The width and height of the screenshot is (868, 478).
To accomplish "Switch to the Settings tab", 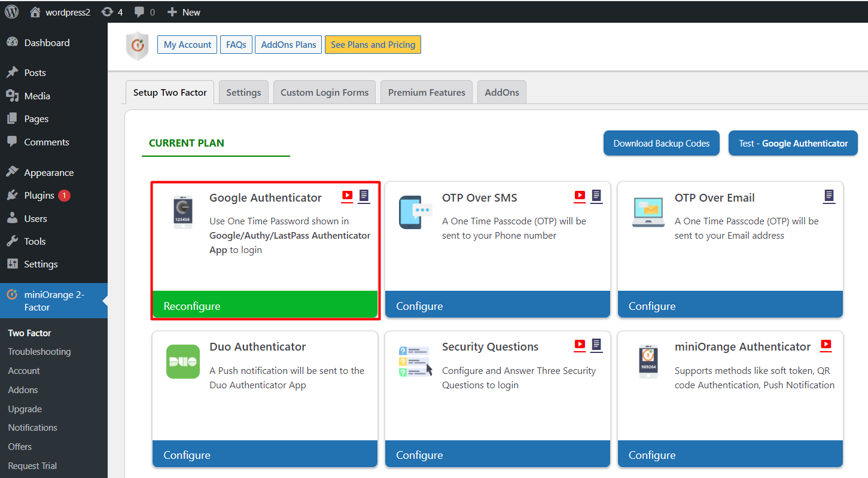I will [x=243, y=92].
